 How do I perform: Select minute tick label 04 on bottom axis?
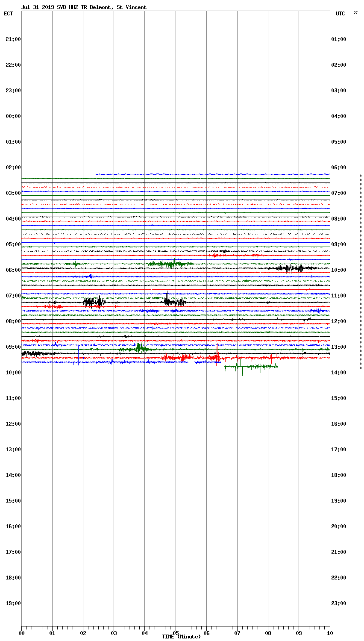pos(144,633)
